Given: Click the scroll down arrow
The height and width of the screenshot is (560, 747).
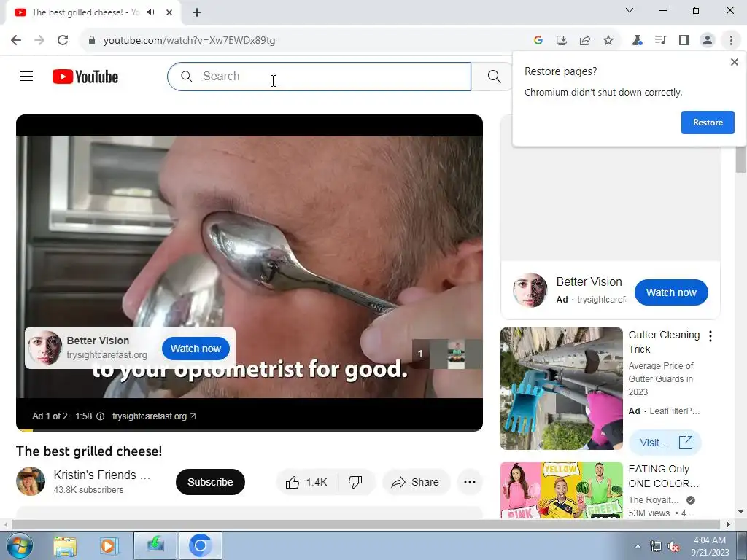Looking at the screenshot, I should [x=741, y=512].
